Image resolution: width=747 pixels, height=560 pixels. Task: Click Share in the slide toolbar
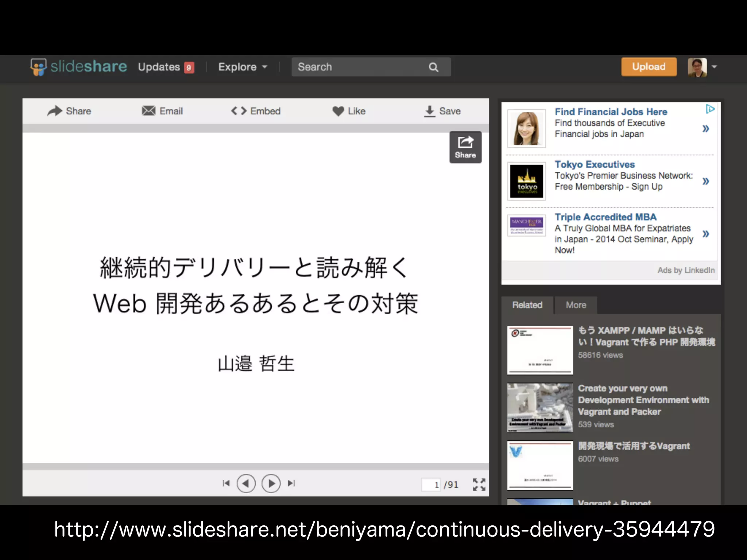[69, 111]
